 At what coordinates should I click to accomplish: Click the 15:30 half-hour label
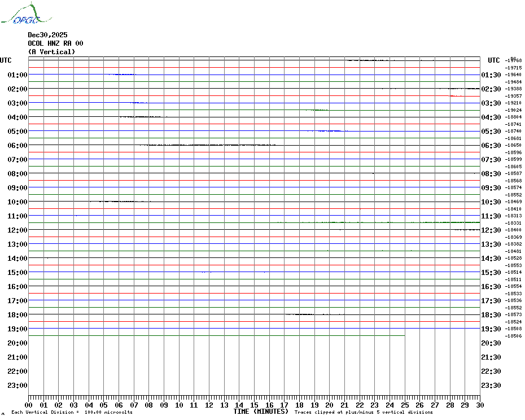(x=491, y=272)
